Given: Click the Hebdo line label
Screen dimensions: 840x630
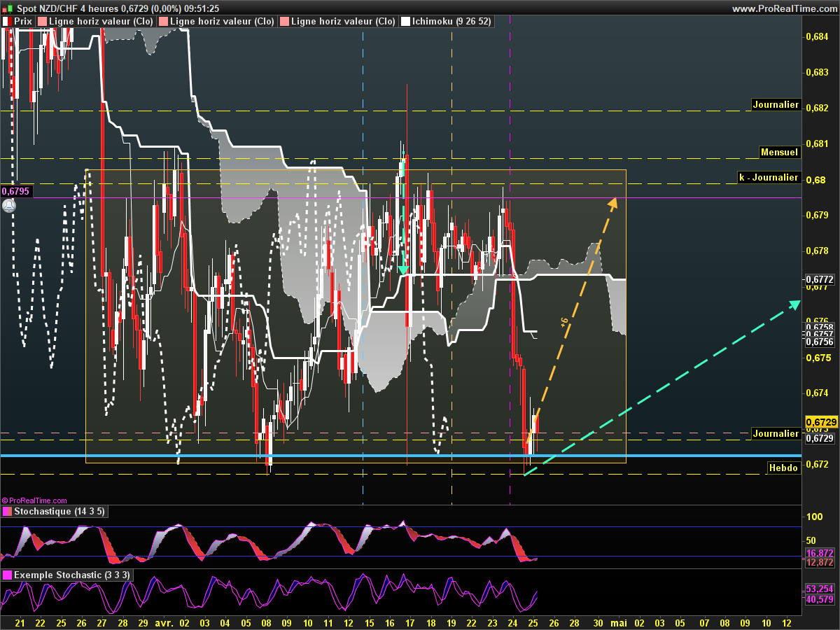Looking at the screenshot, I should (783, 468).
